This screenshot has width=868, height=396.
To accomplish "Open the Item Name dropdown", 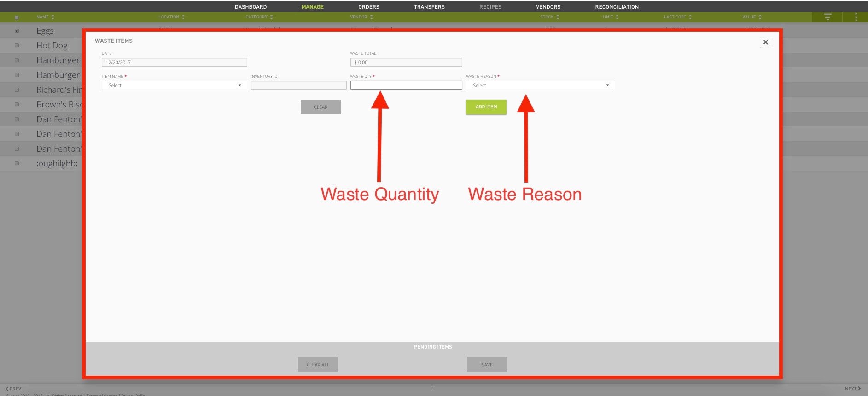I will (174, 85).
